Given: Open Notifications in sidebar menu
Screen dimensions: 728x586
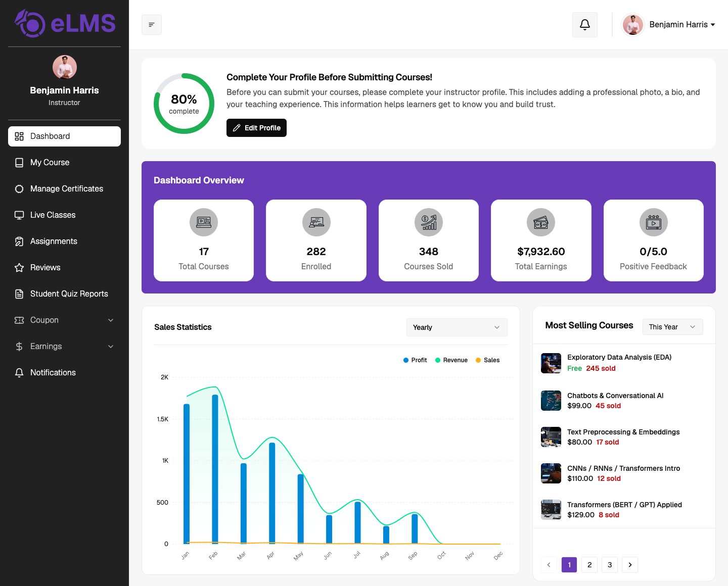Looking at the screenshot, I should click(x=65, y=373).
